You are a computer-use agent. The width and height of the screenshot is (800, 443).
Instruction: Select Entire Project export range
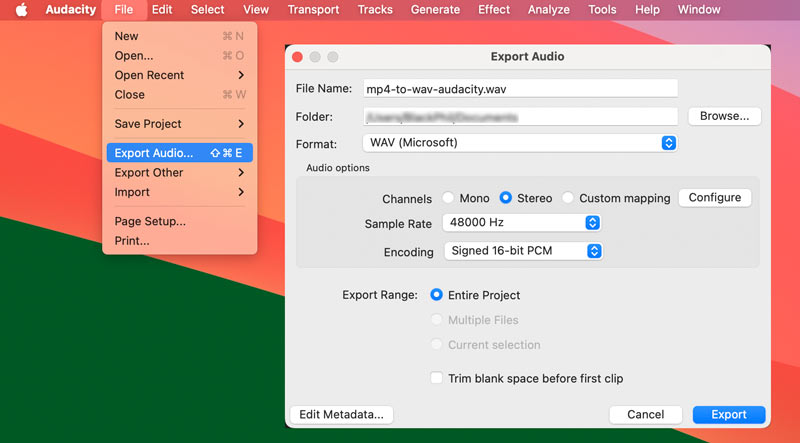tap(436, 294)
